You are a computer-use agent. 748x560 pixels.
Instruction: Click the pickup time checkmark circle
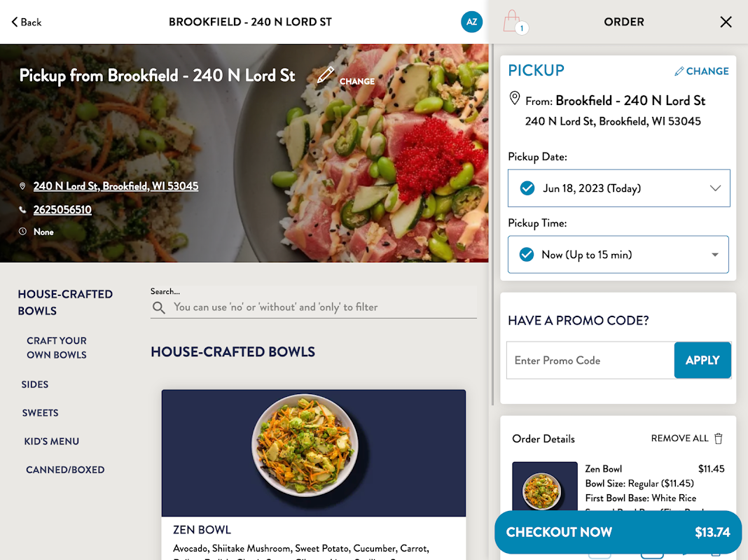pos(527,255)
